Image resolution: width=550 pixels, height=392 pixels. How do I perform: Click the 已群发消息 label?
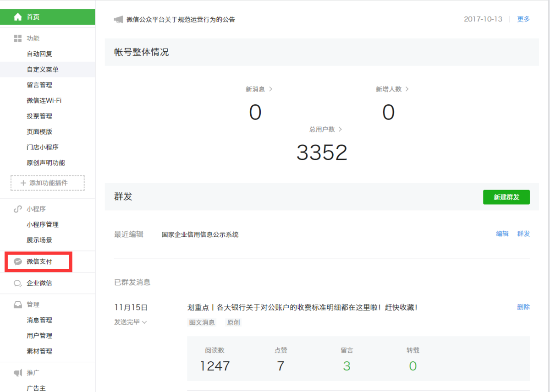[x=132, y=283]
